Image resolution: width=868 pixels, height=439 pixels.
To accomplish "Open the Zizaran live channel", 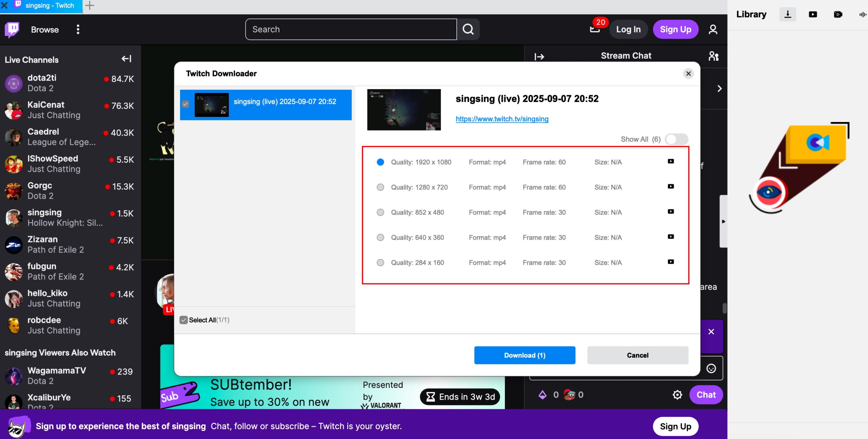I will [x=70, y=244].
